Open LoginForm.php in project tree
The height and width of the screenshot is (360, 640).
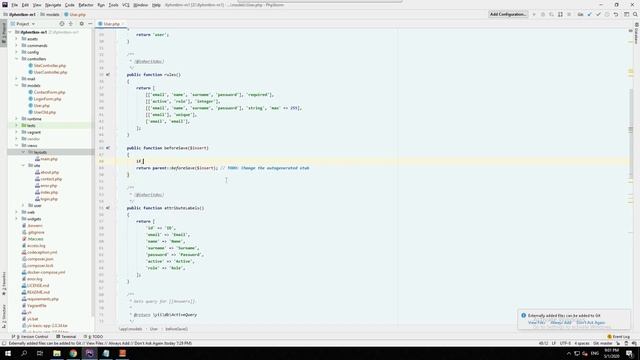tap(45, 99)
